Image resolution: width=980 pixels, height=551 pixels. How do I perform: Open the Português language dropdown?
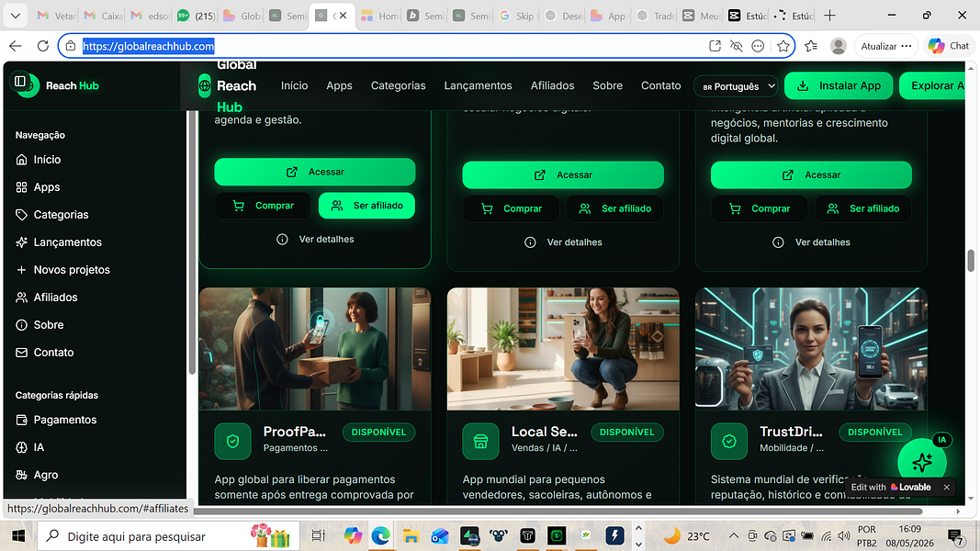736,86
